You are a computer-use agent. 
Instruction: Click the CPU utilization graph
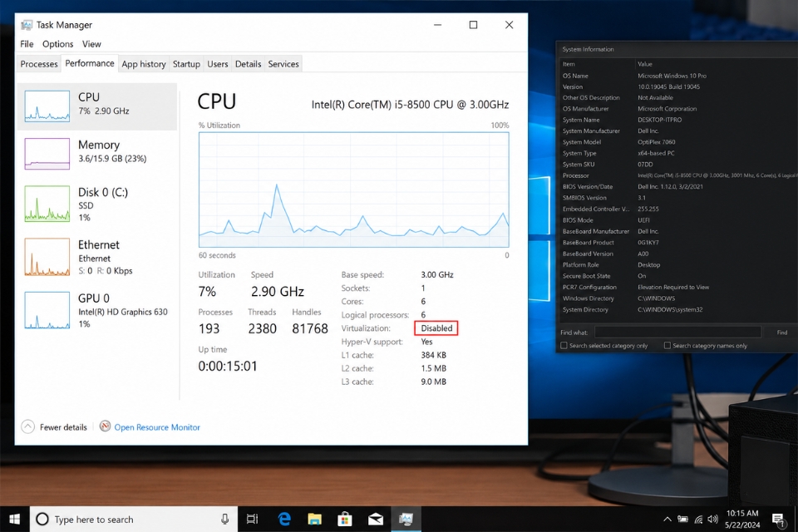354,190
